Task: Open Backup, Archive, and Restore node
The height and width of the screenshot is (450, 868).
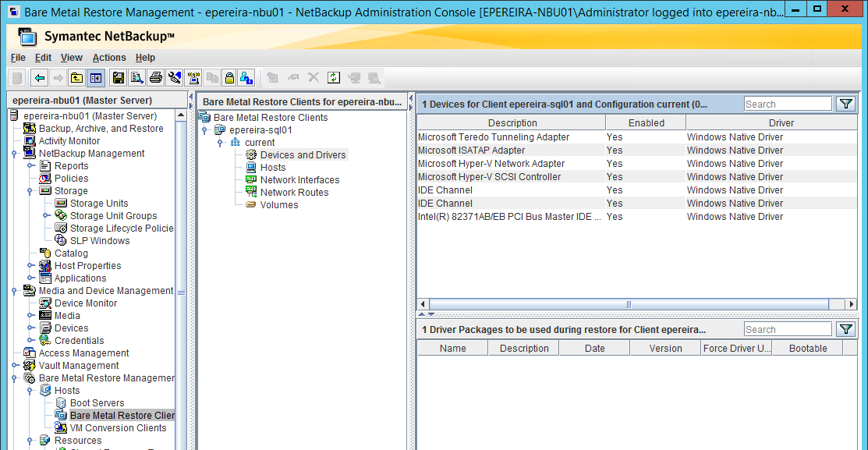Action: 101,129
